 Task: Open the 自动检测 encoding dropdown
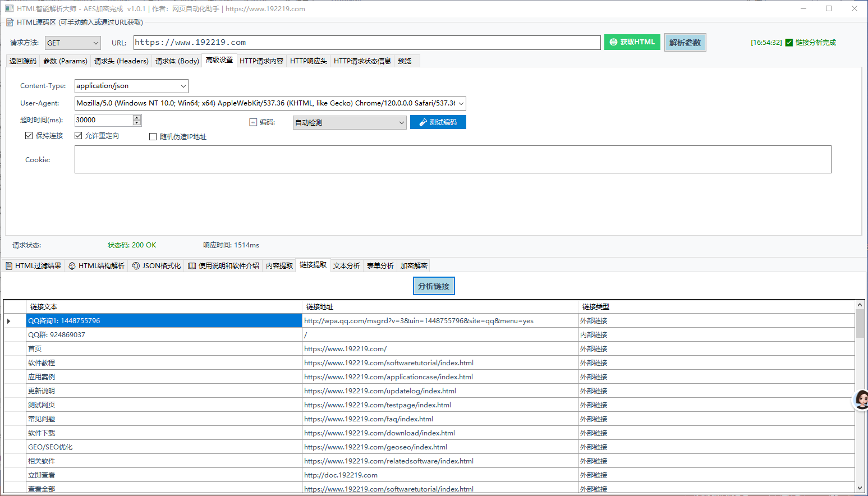[x=401, y=123]
